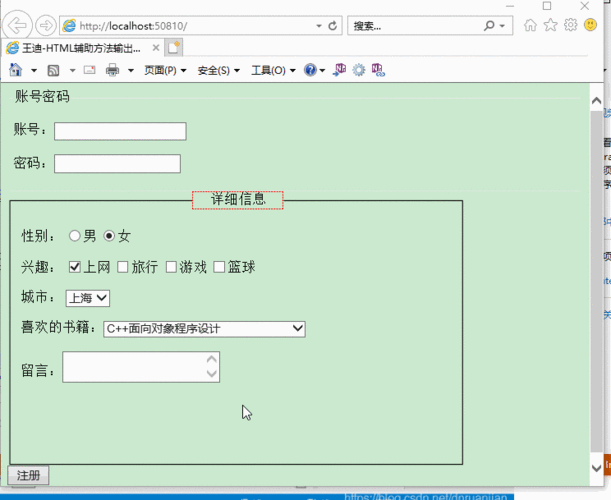611x500 pixels.
Task: Select the 男 radio button
Action: tap(74, 236)
